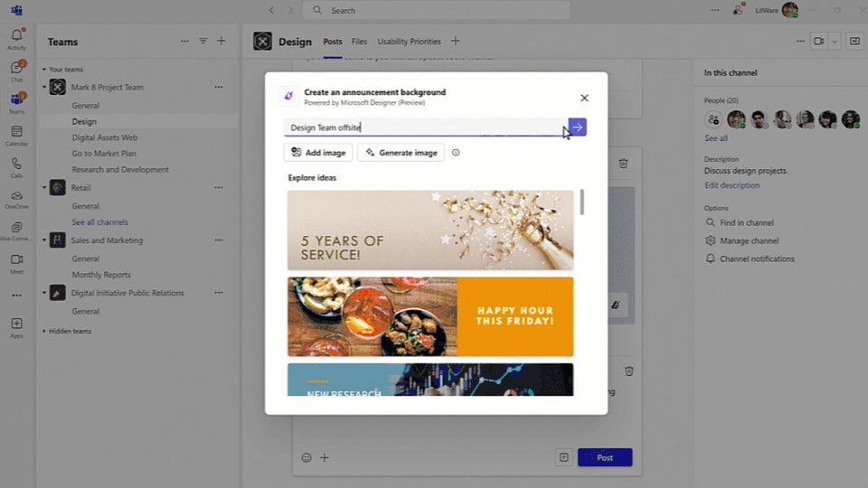This screenshot has height=488, width=868.
Task: Toggle the channel info pane icon
Action: pos(854,41)
